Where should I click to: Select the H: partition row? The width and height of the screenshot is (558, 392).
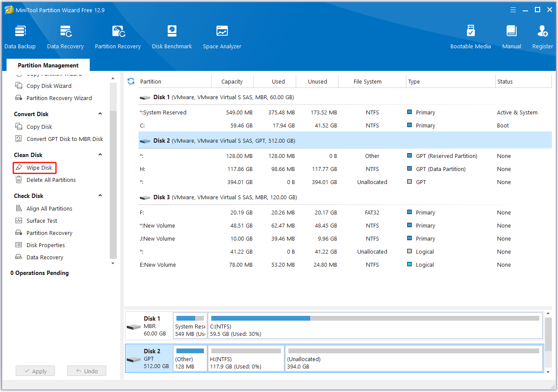(345, 169)
